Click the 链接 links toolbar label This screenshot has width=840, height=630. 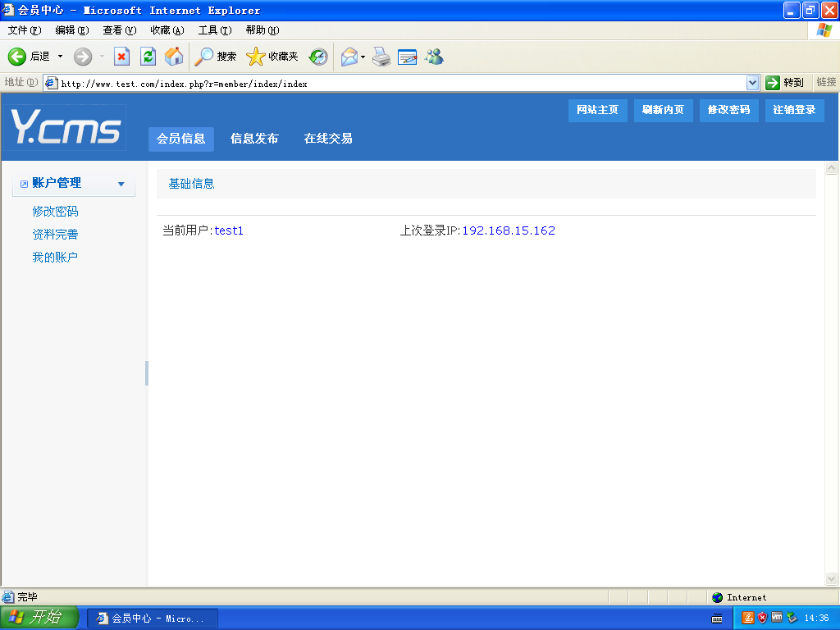(x=826, y=82)
